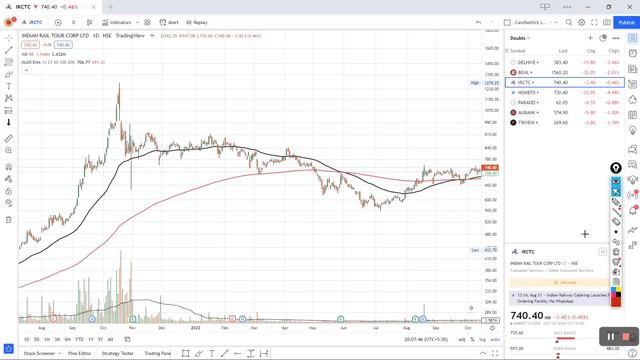The width and height of the screenshot is (640, 360).
Task: Open the Pine Editor tab
Action: tap(80, 353)
